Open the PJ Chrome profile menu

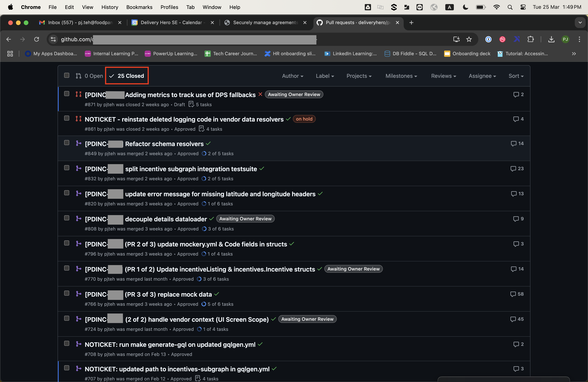(565, 39)
